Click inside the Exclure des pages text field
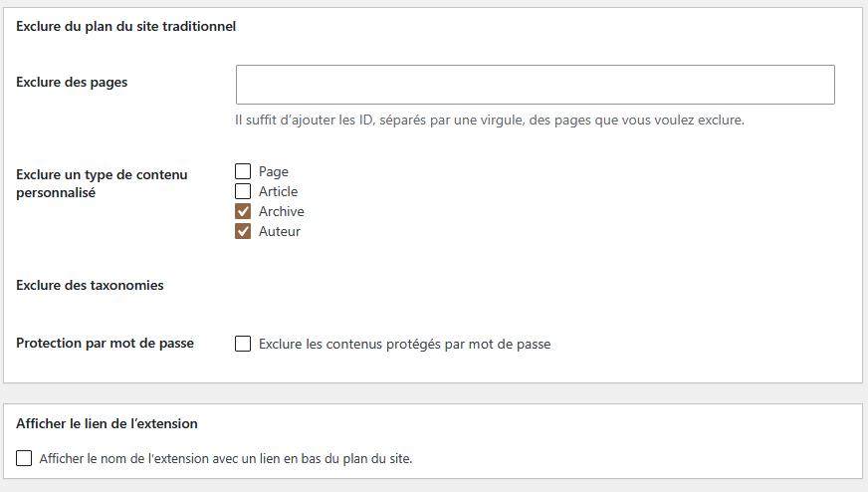868x492 pixels. 535,85
